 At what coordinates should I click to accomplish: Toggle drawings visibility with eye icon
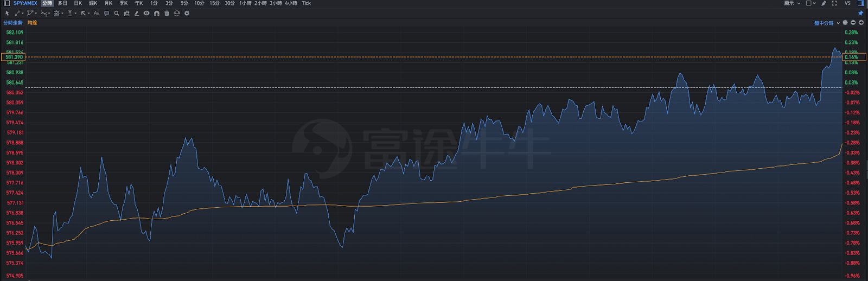[146, 13]
